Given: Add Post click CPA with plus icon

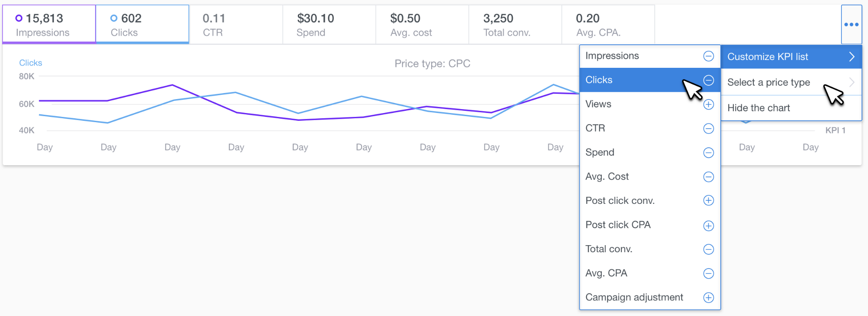Looking at the screenshot, I should coord(708,226).
